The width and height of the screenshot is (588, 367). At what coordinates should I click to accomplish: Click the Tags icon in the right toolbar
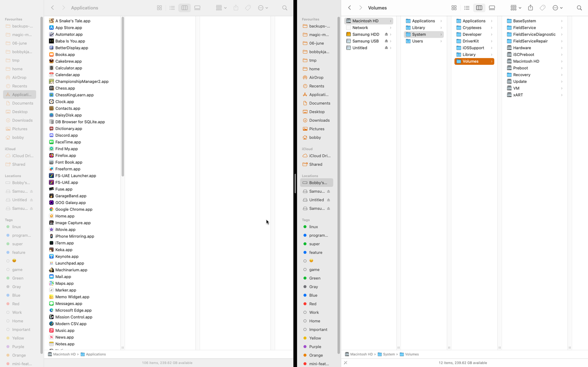tap(542, 7)
